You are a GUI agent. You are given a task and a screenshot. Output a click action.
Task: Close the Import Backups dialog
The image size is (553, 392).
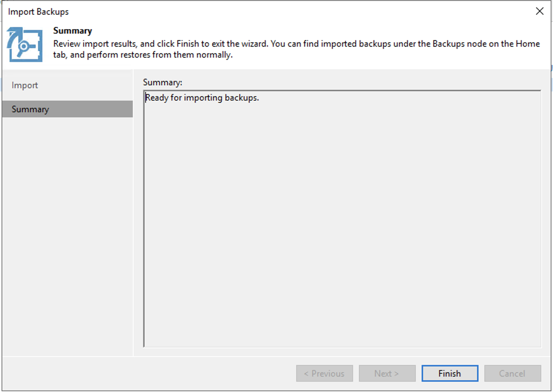coord(540,11)
